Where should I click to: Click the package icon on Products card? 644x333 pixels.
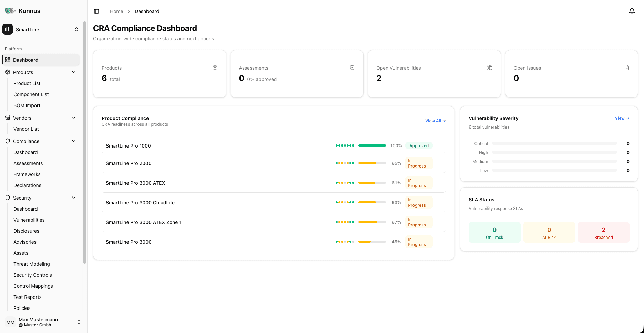click(215, 68)
